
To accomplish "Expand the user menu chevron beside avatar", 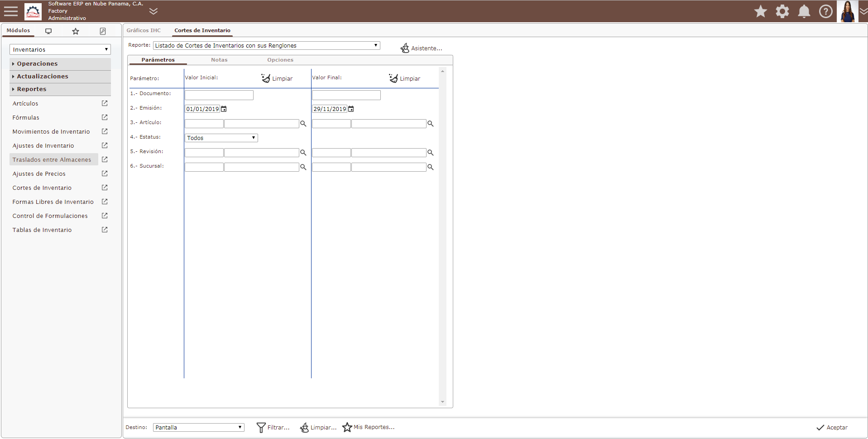I will coord(863,12).
